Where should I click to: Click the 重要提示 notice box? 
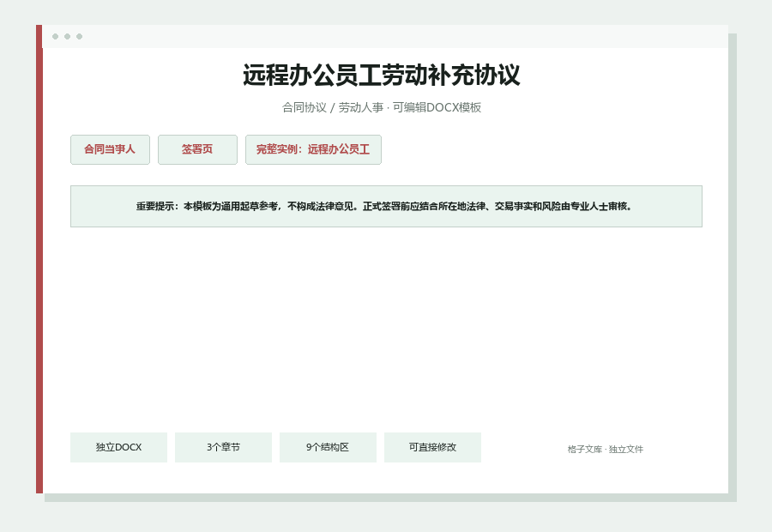(x=386, y=207)
